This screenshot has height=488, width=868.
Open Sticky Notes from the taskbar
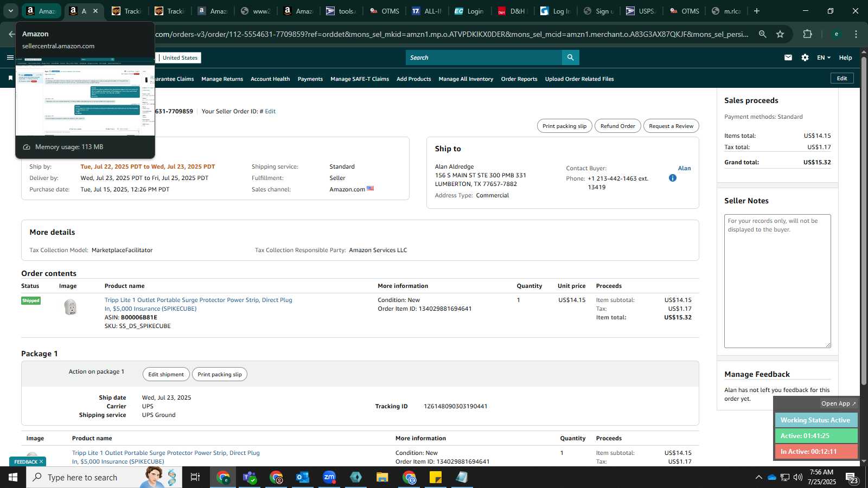pyautogui.click(x=436, y=477)
